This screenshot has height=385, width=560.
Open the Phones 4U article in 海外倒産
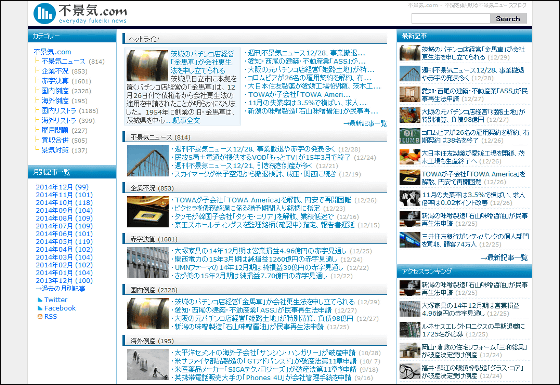pos(262,378)
